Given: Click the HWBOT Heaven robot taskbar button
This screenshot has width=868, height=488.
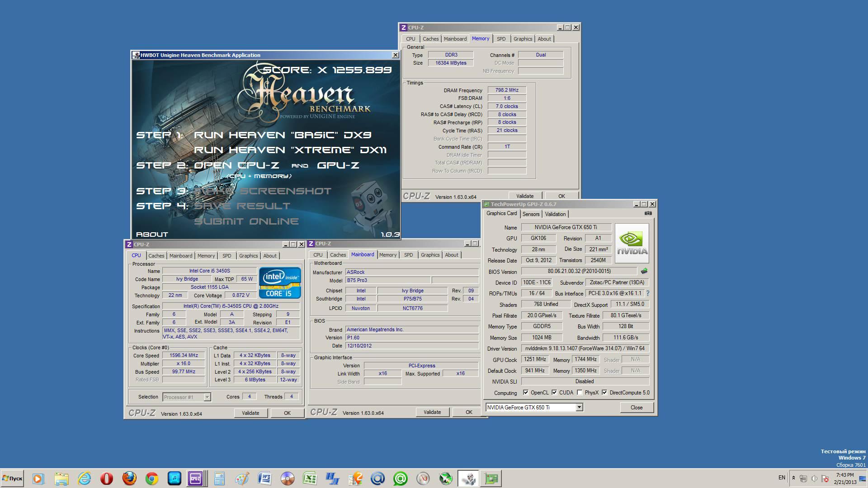Looking at the screenshot, I should 469,479.
